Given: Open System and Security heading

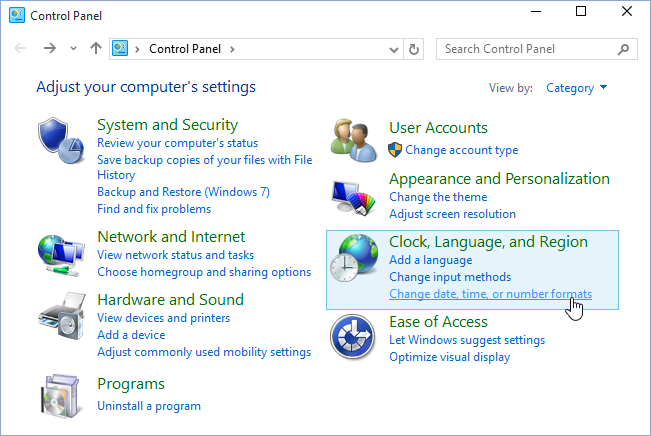Looking at the screenshot, I should click(167, 125).
